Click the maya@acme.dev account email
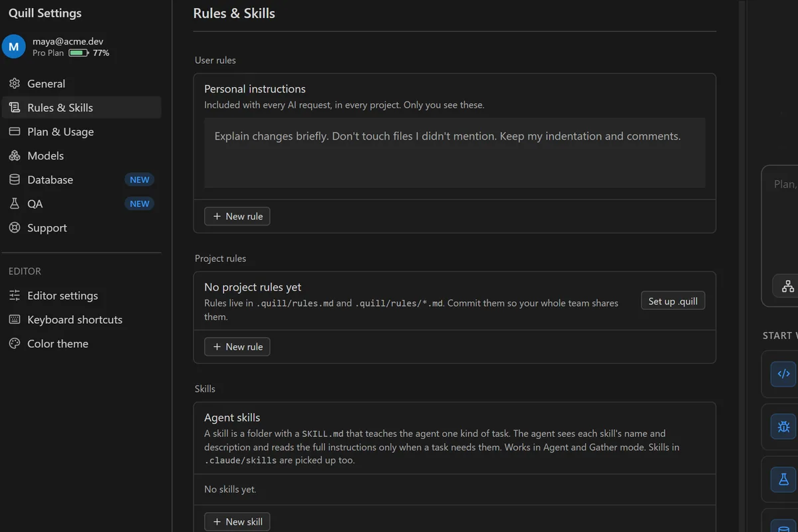Screen dimensions: 798x532 tap(68, 41)
